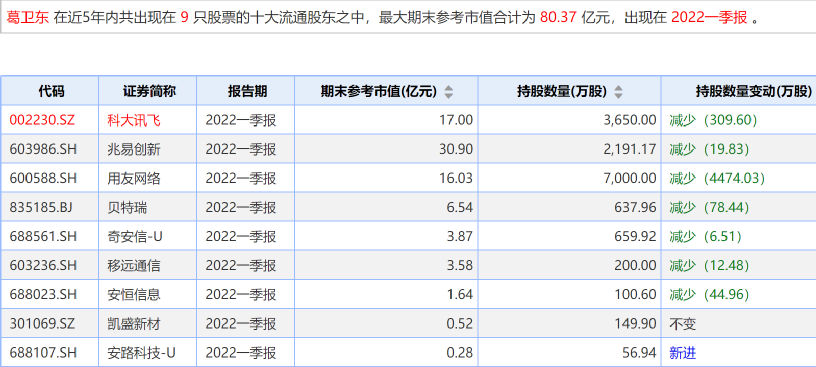Click the 代码 column header

click(x=52, y=92)
